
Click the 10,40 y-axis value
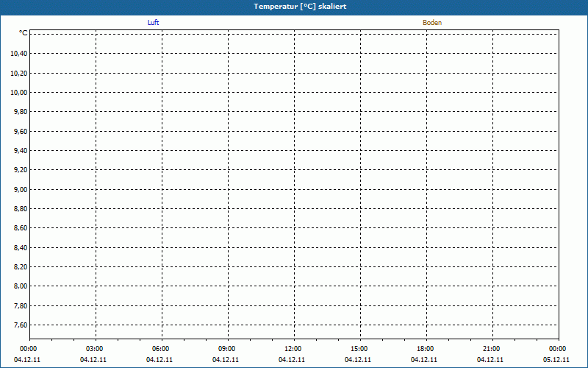(19, 54)
